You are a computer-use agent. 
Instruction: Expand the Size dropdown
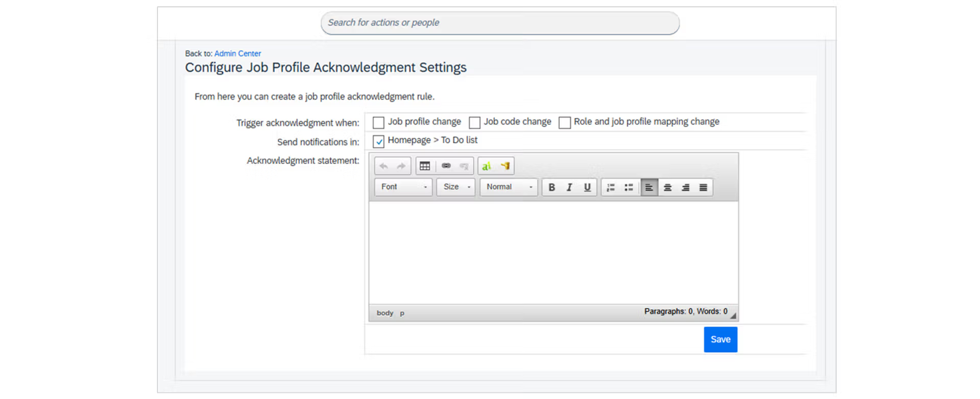pos(456,187)
